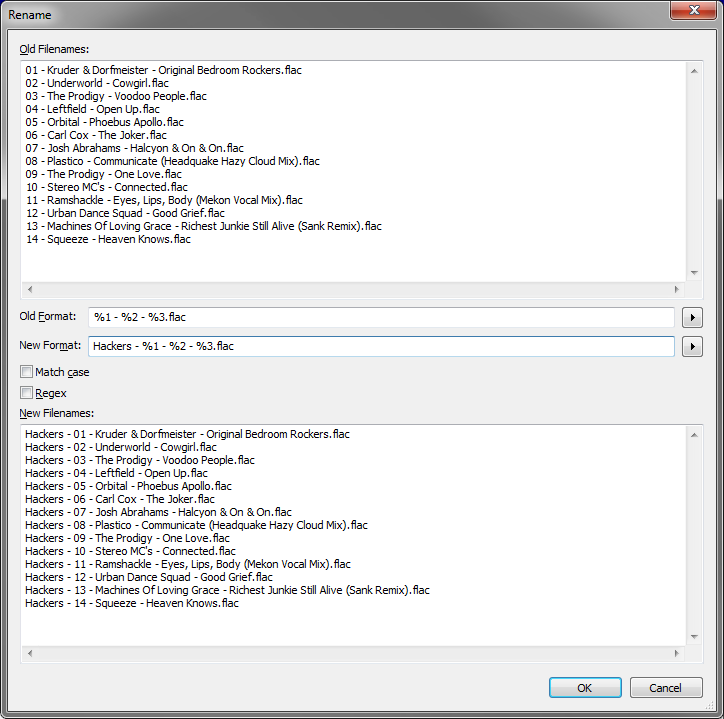Click the 'New Filenames:' label
This screenshot has height=719, width=724.
56,413
